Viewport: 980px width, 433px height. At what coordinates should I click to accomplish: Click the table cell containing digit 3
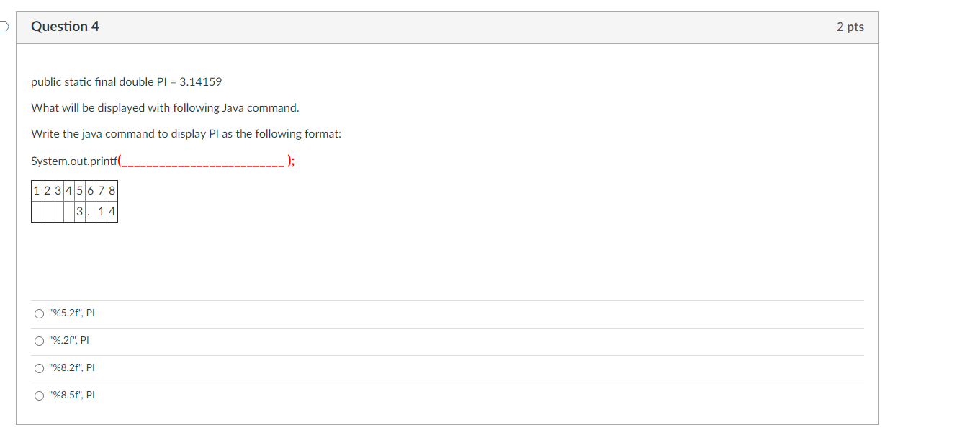80,212
